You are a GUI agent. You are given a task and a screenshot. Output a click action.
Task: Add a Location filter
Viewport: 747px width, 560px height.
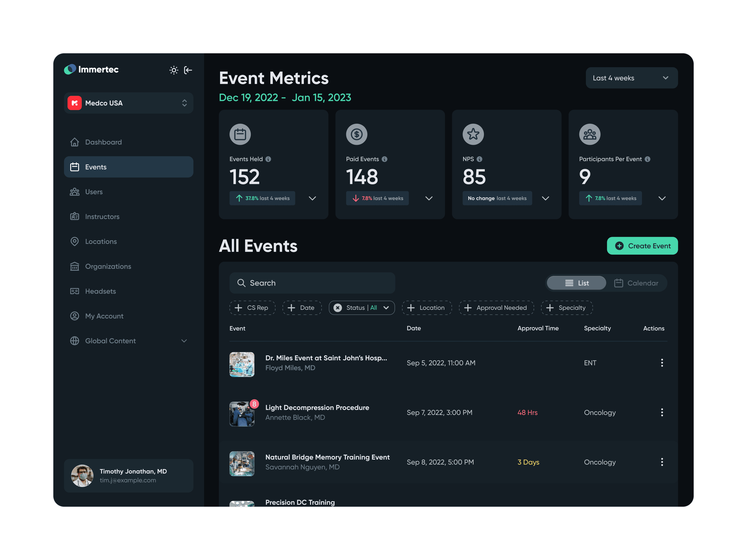pyautogui.click(x=427, y=307)
